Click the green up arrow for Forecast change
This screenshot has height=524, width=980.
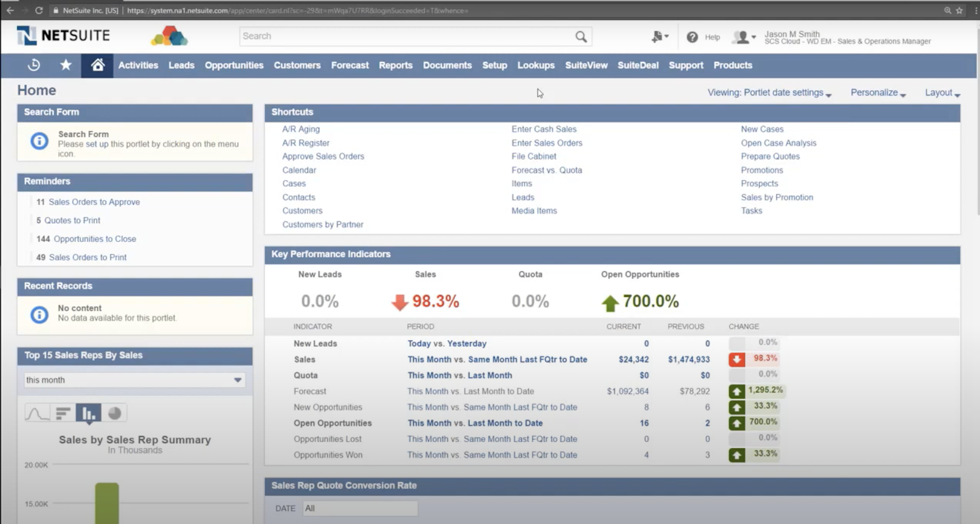coord(737,391)
